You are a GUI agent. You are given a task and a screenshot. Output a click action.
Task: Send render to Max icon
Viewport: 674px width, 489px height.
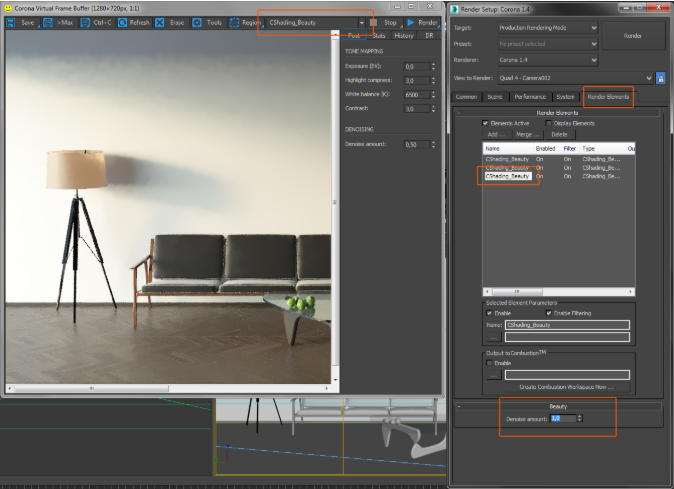point(48,22)
